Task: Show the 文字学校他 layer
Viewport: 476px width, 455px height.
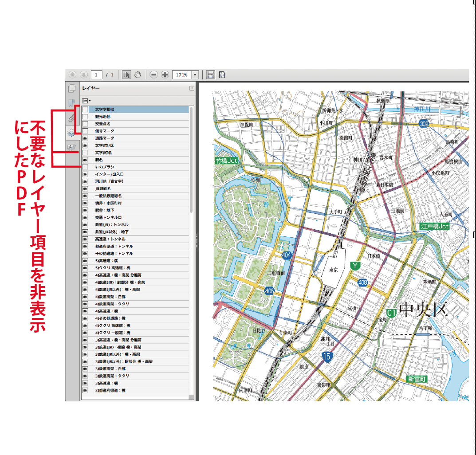Action: pos(85,109)
